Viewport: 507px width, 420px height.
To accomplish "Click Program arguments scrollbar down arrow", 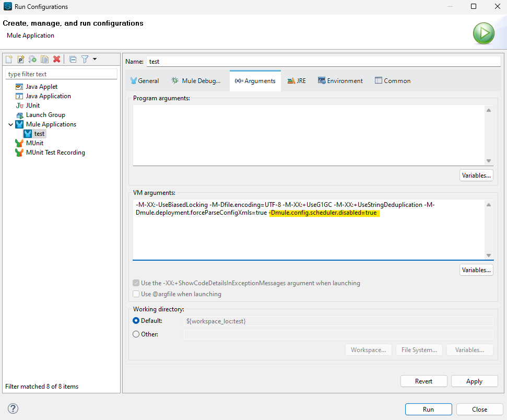I will click(x=489, y=161).
